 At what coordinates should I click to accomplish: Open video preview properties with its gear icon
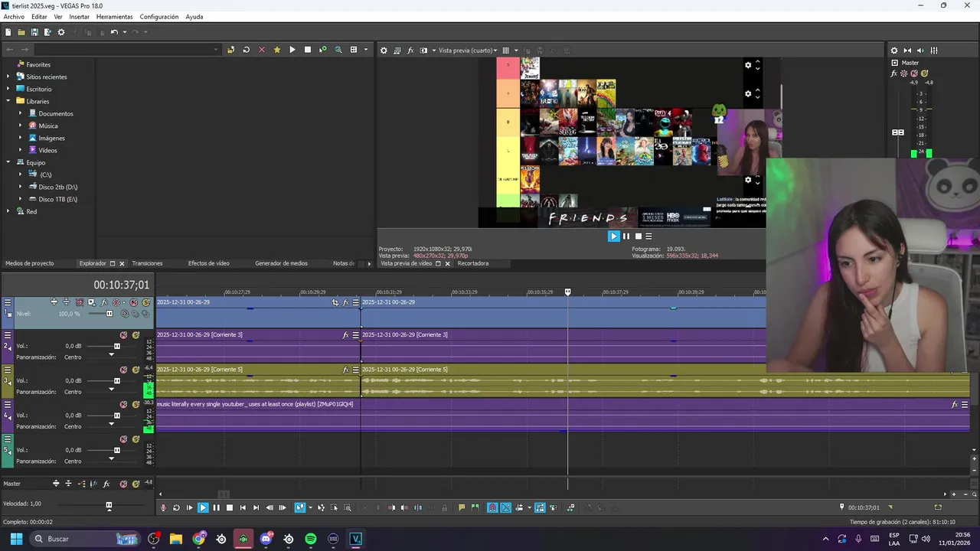384,51
